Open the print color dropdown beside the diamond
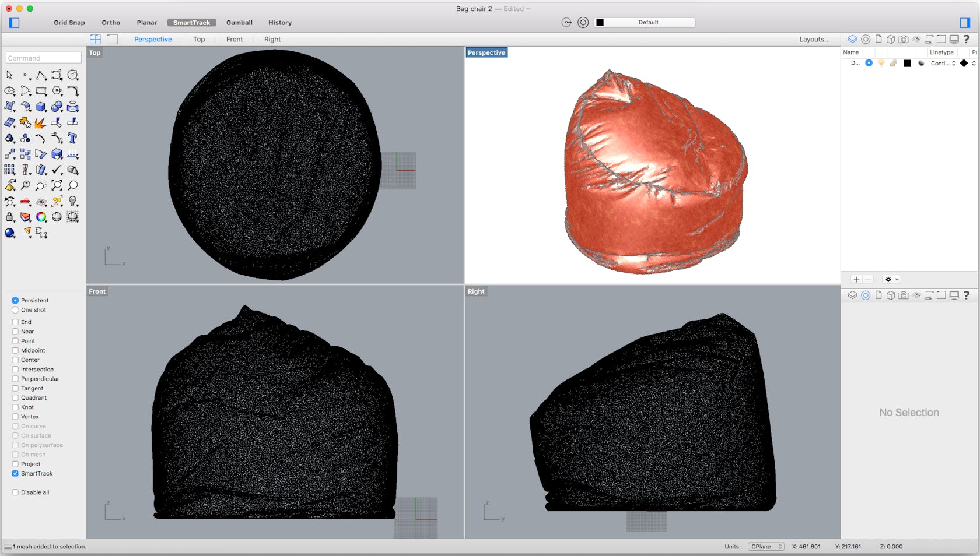The image size is (980, 556). tap(974, 63)
